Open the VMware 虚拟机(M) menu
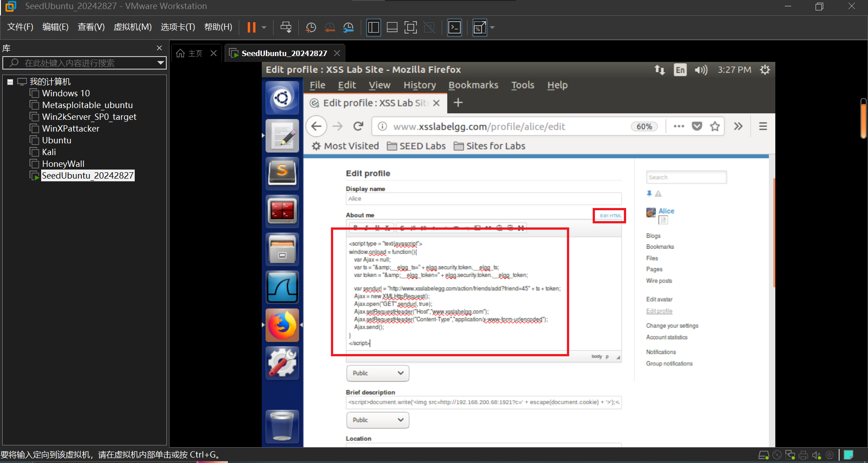 tap(132, 27)
